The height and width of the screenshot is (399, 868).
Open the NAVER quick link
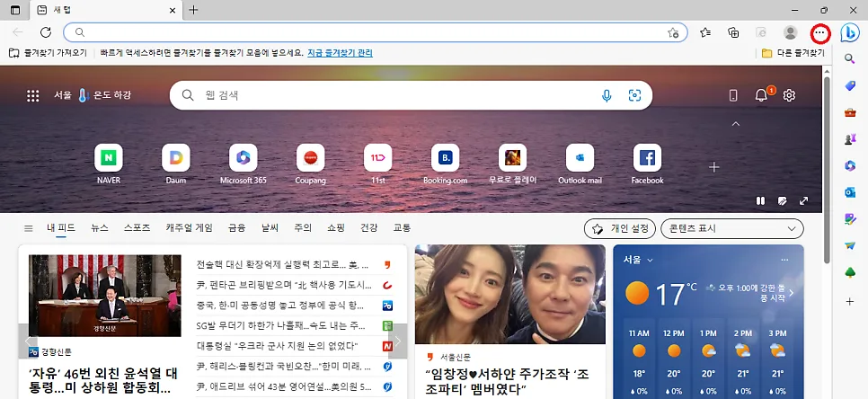109,164
